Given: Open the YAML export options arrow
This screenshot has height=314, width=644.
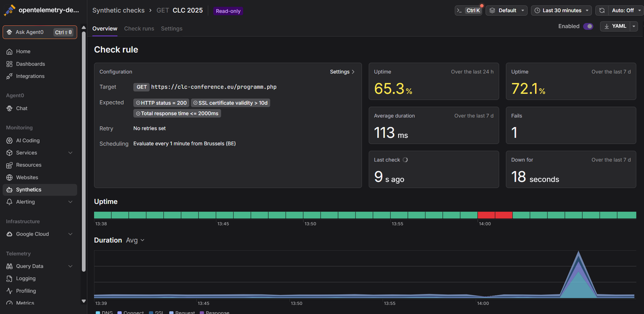Looking at the screenshot, I should pos(634,26).
